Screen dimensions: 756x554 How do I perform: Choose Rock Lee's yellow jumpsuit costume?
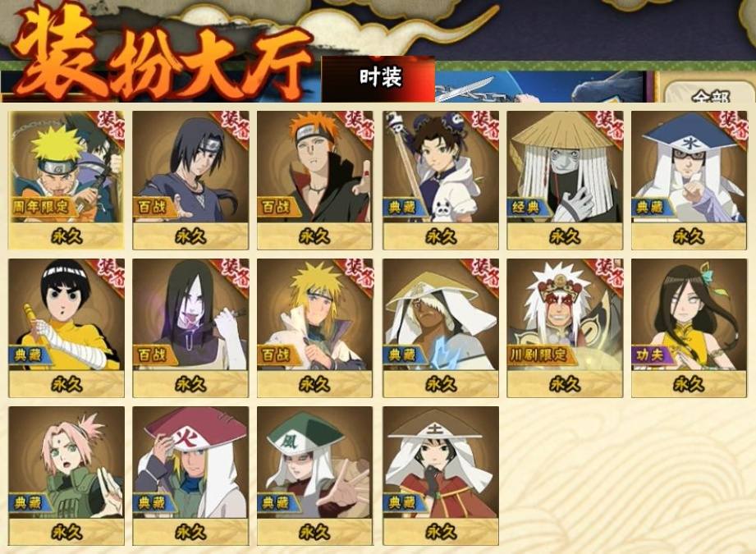(66, 328)
